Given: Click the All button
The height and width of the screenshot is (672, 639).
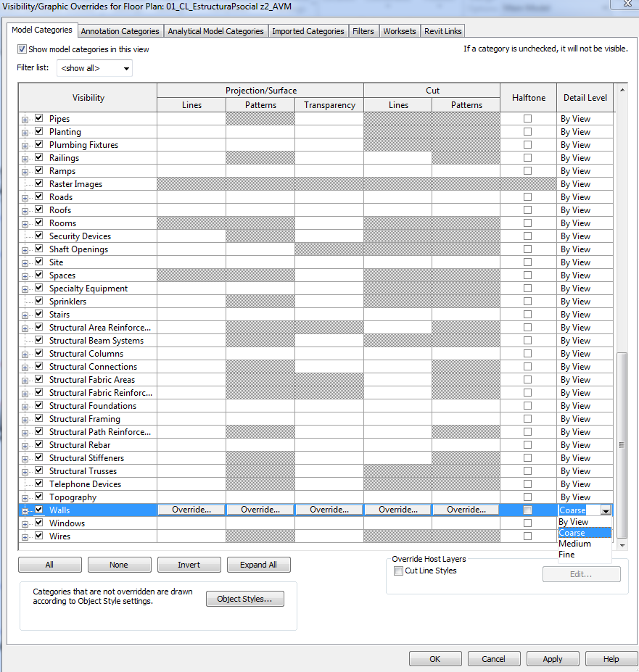Looking at the screenshot, I should pos(50,565).
